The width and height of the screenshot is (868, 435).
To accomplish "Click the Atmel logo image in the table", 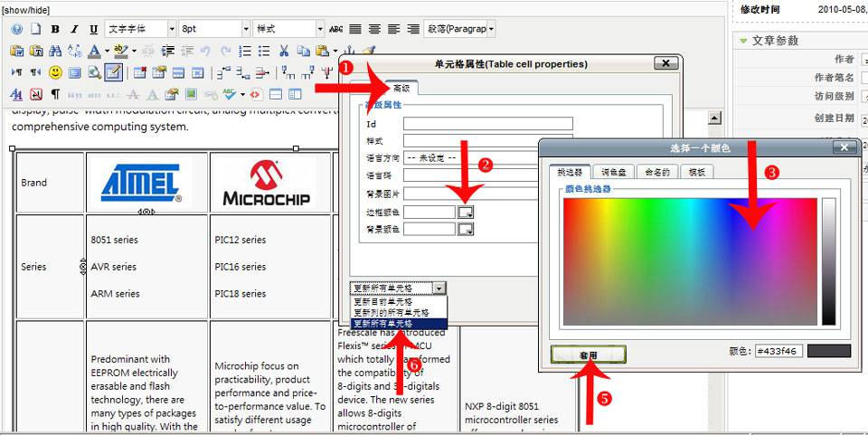I will point(141,183).
